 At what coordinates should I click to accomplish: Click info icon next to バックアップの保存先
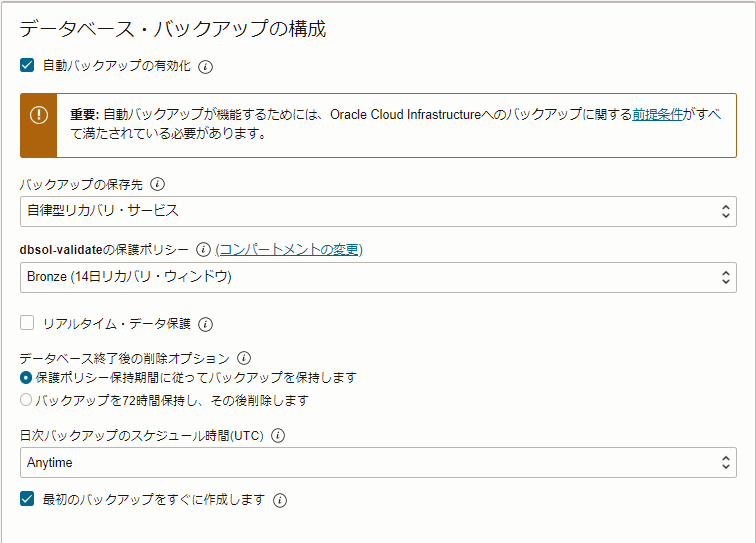(157, 184)
